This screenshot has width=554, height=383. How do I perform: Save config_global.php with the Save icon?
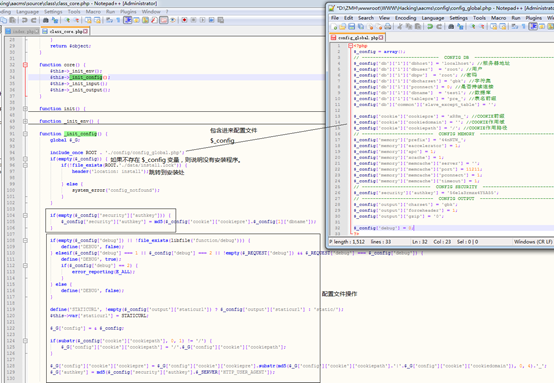(x=352, y=26)
